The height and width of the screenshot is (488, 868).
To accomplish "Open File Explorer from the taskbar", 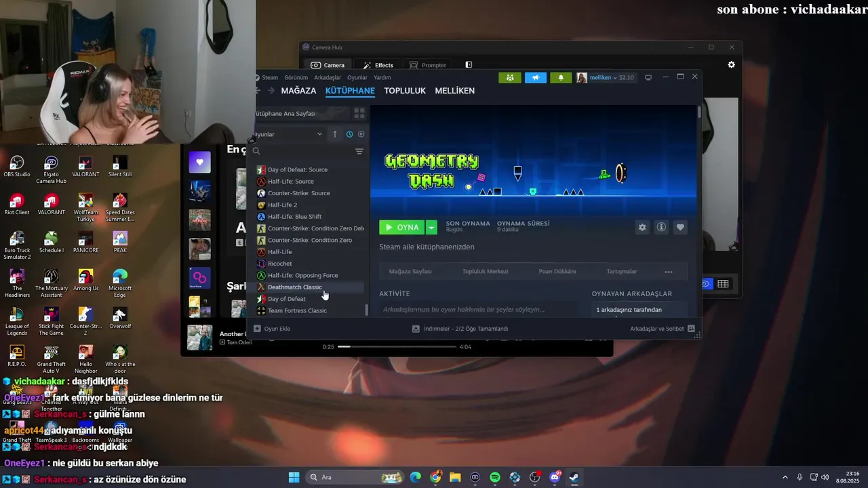I will pyautogui.click(x=455, y=477).
